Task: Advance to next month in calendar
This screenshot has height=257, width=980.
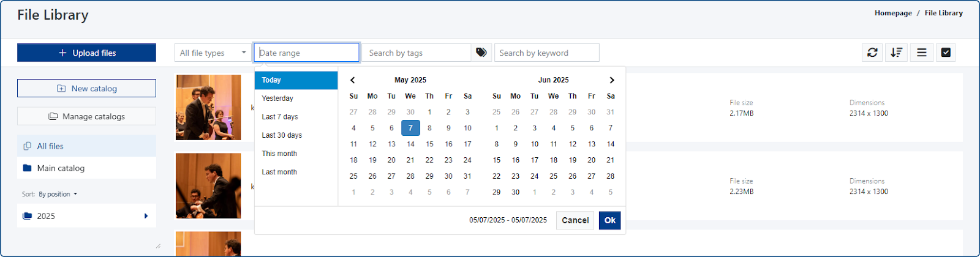Action: (x=611, y=80)
